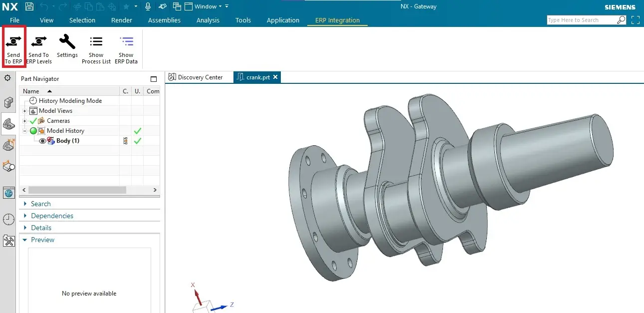Open the Window dropdown menu

(x=208, y=6)
